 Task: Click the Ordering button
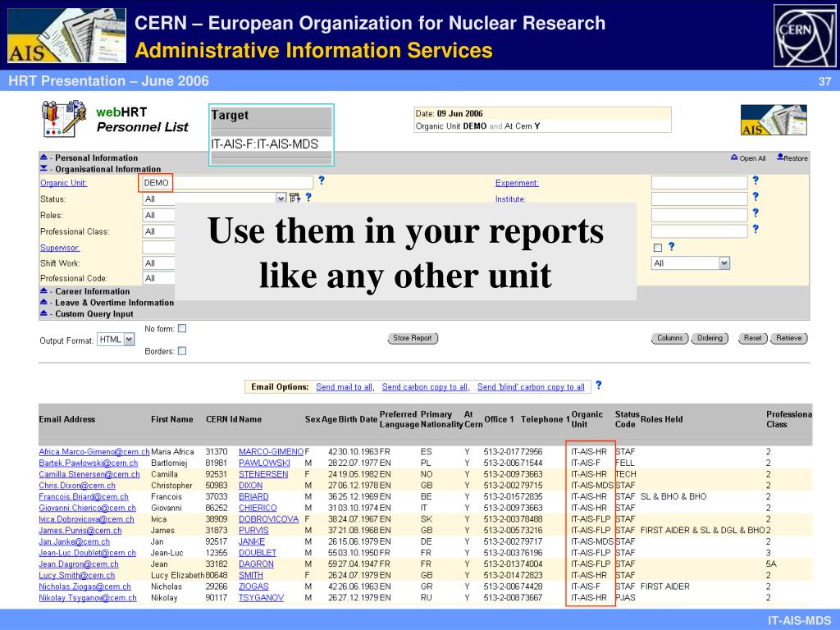tap(710, 338)
